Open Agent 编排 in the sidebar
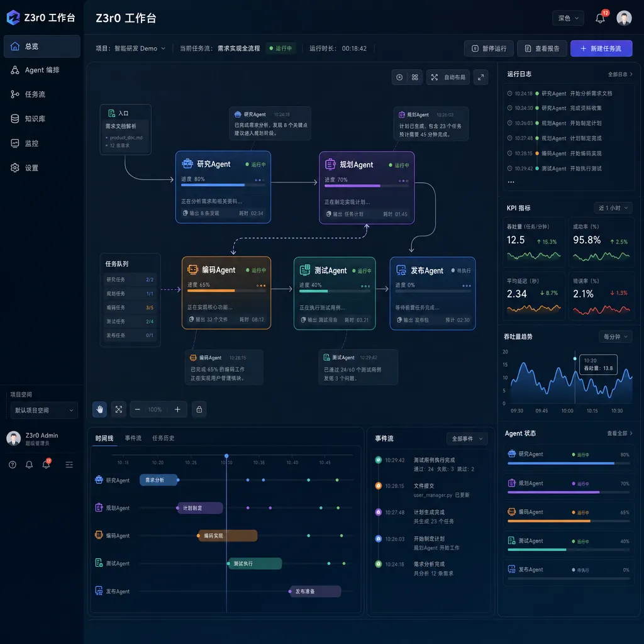Screen dimensions: 644x644 [42, 70]
